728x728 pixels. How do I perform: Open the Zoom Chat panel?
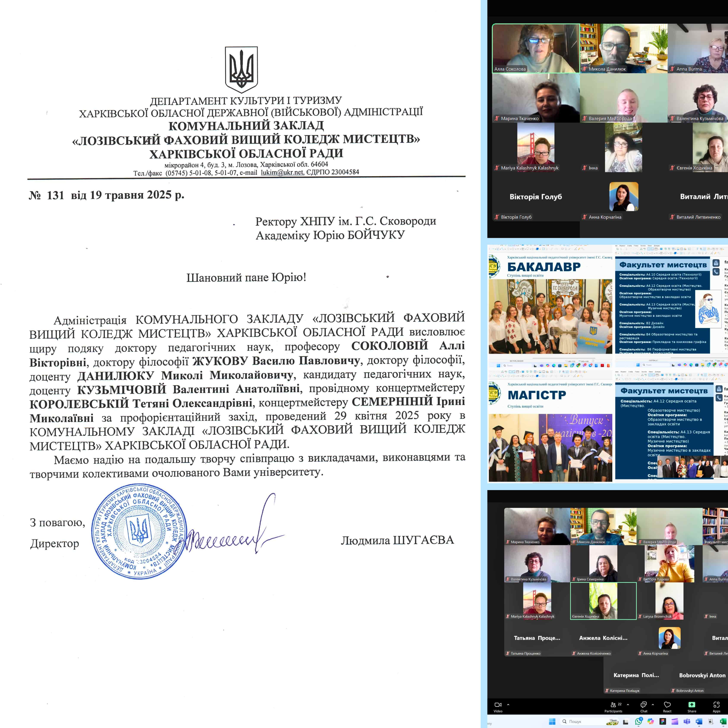click(x=644, y=707)
